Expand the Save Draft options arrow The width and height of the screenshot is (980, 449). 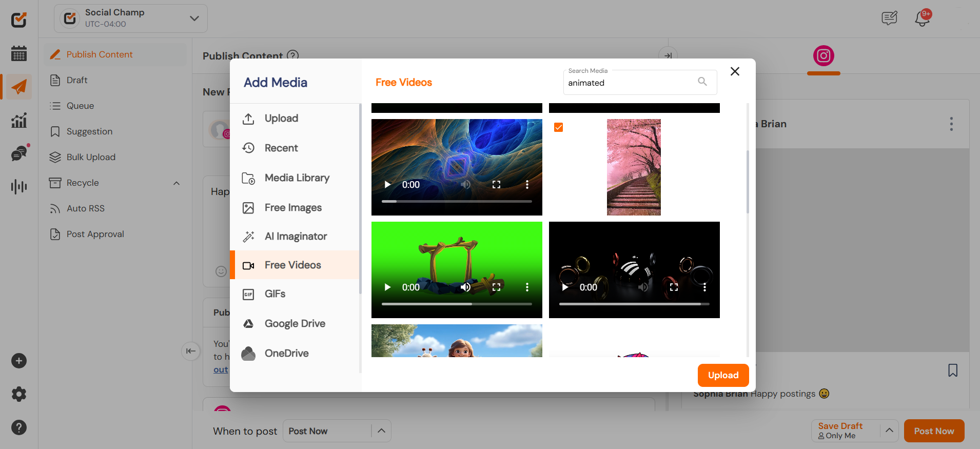coord(889,431)
